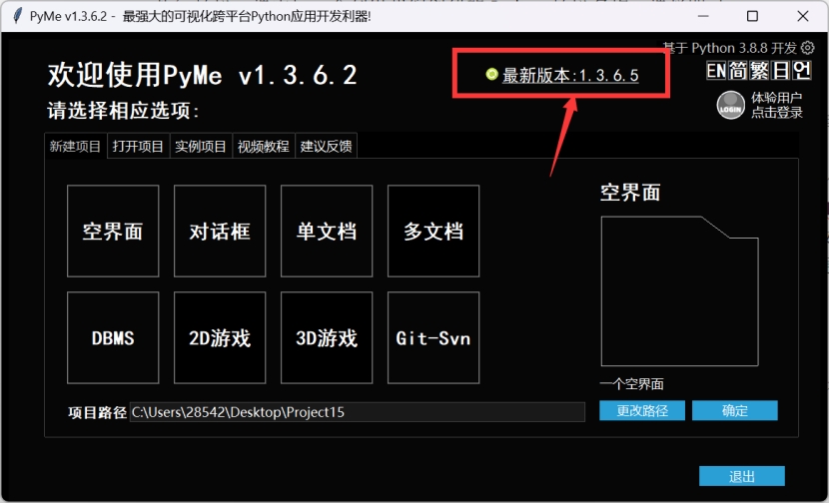Pick the 单文档 project template

(x=327, y=231)
